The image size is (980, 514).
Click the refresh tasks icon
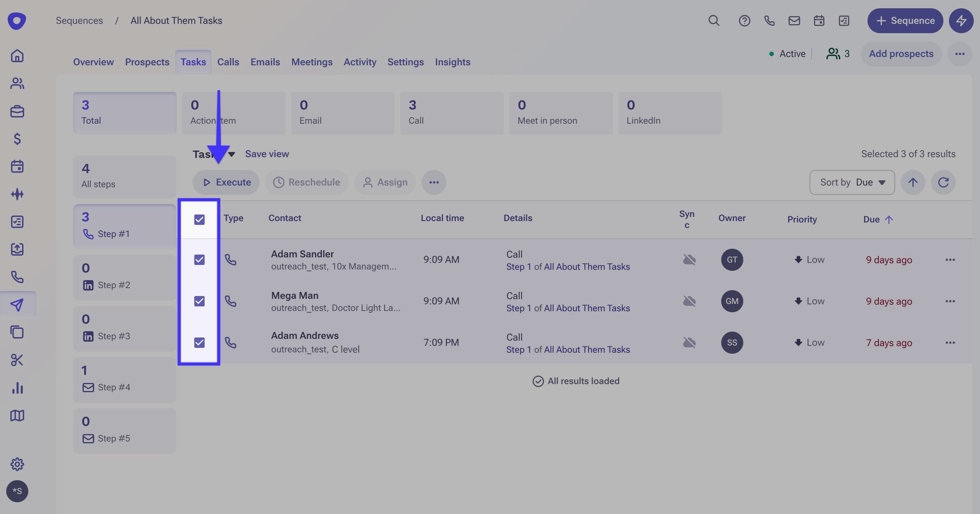943,182
